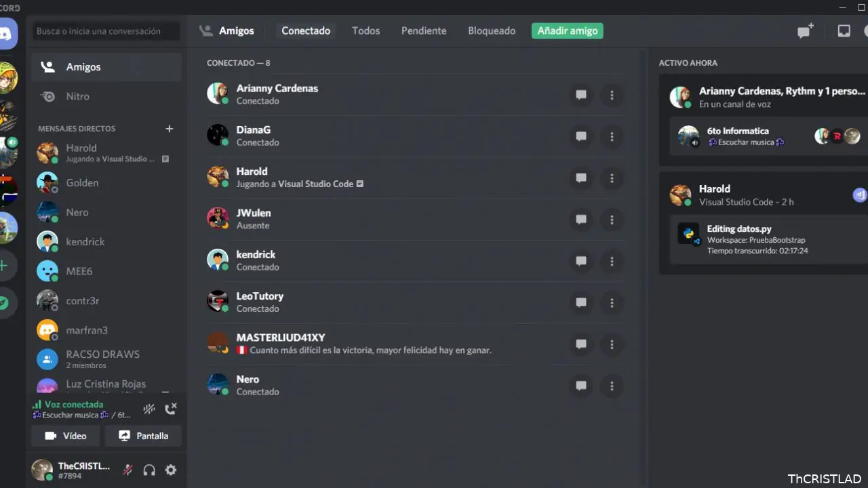The image size is (868, 488).
Task: Open Nero direct message in sidebar
Action: 106,212
